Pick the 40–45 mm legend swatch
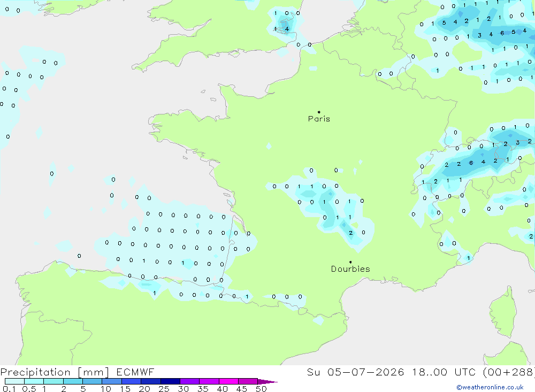Image resolution: width=535 pixels, height=392 pixels. (228, 381)
